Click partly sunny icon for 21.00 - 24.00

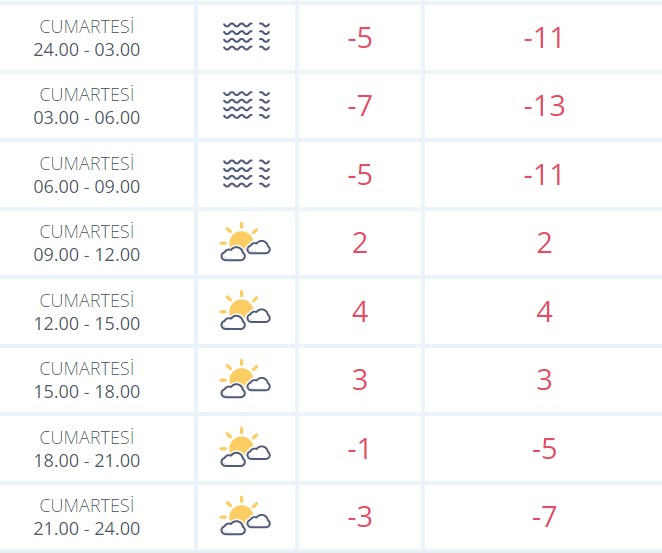click(x=245, y=516)
